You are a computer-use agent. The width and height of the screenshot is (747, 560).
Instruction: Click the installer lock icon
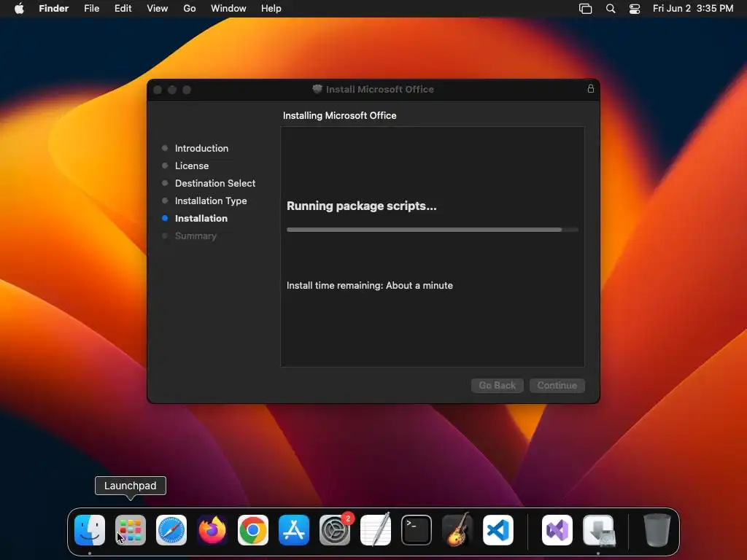pos(591,88)
